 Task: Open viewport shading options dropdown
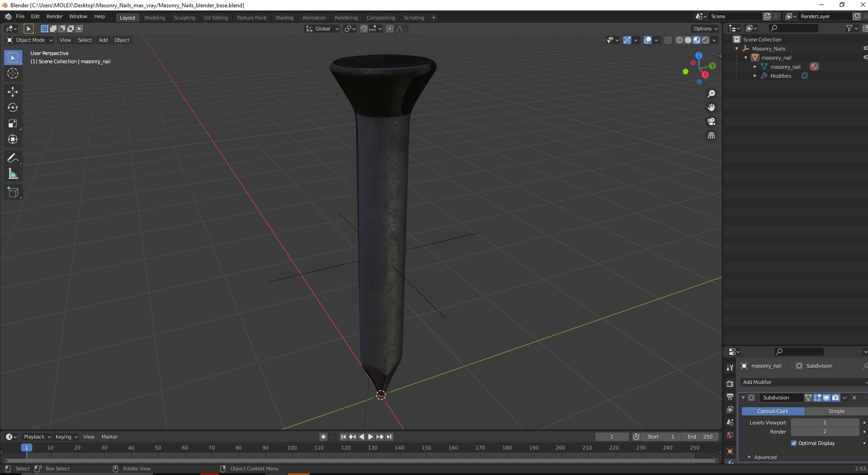click(714, 40)
